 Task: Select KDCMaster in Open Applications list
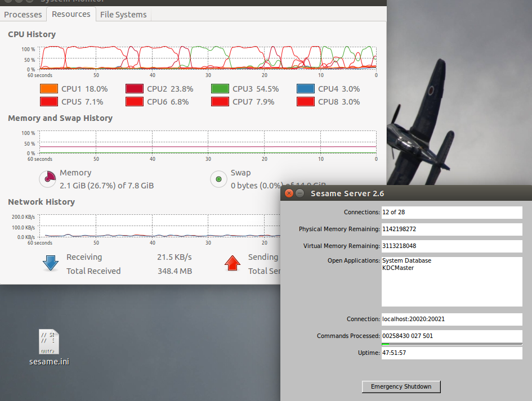point(398,268)
